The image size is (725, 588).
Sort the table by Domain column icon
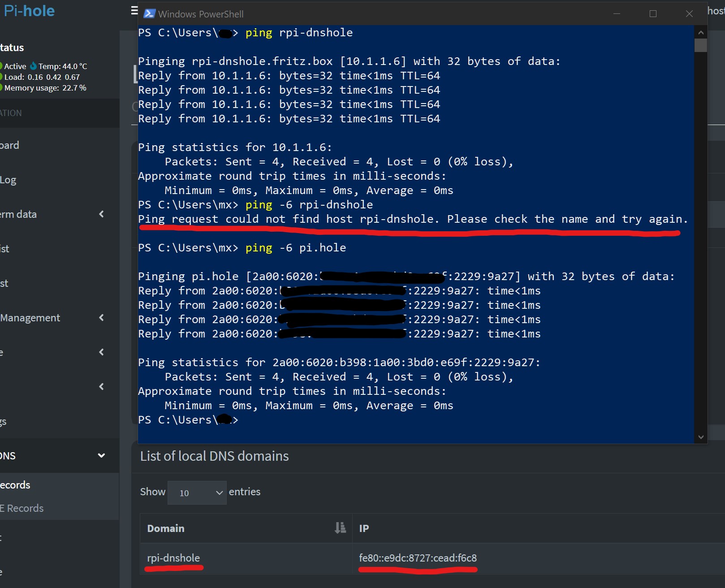point(341,528)
